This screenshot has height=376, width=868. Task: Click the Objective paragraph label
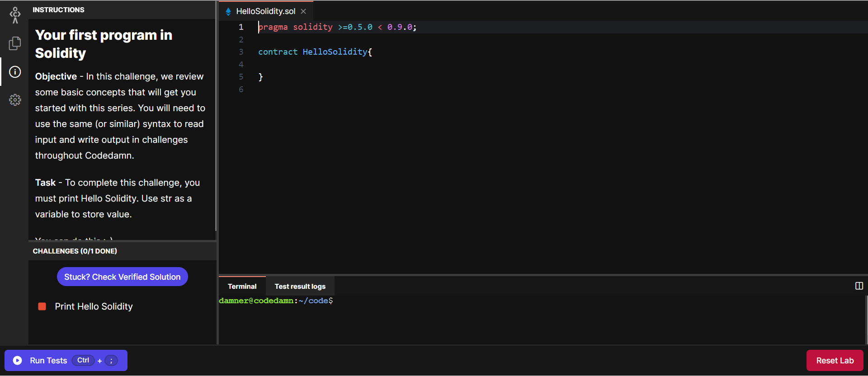56,76
